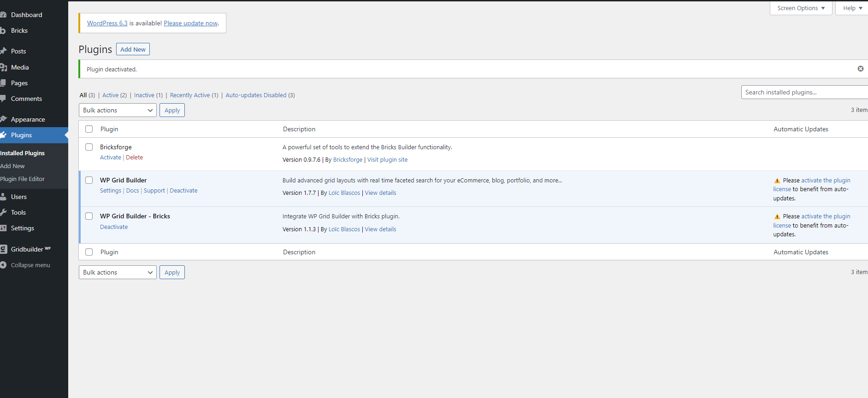This screenshot has width=868, height=398.
Task: Click the Users icon in sidebar
Action: 3,197
